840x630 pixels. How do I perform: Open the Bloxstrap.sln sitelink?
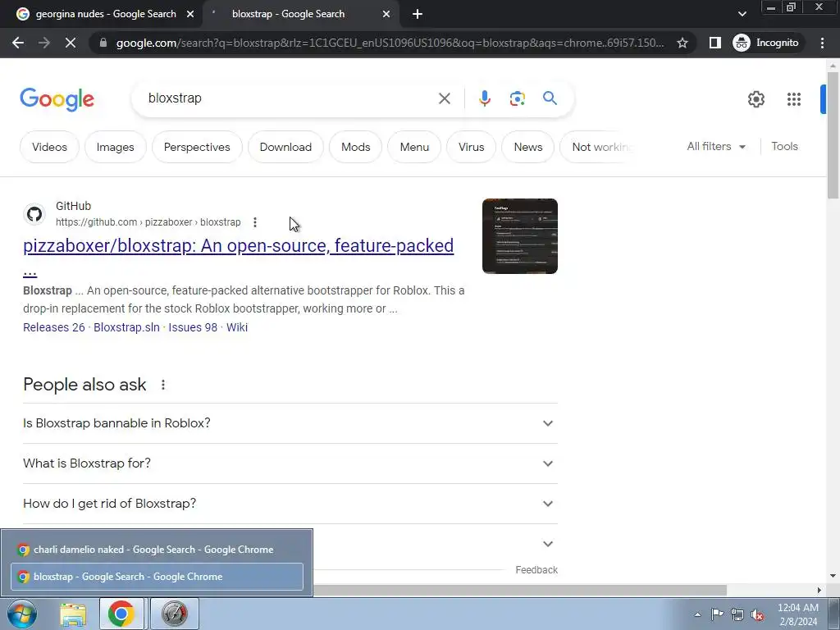pyautogui.click(x=126, y=327)
